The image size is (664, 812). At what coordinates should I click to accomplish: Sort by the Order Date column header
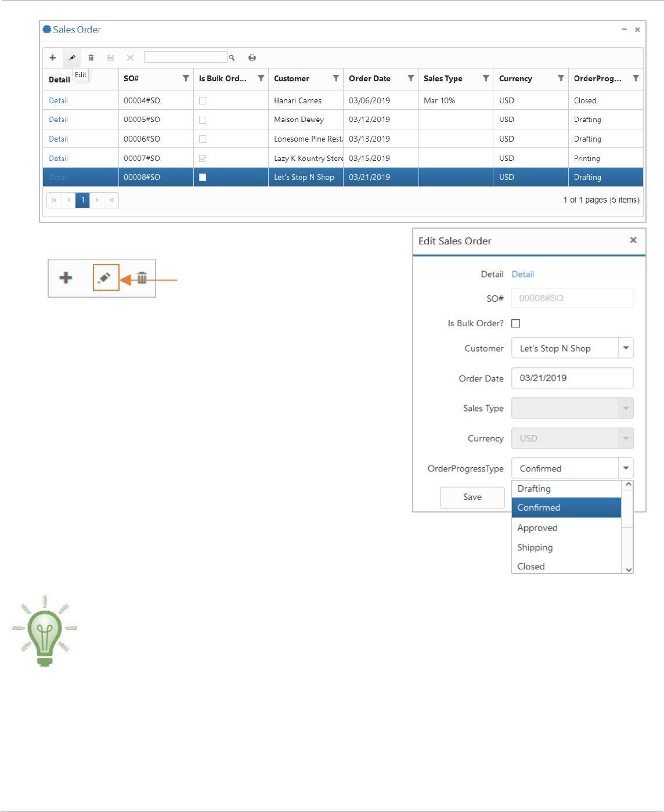pyautogui.click(x=370, y=78)
